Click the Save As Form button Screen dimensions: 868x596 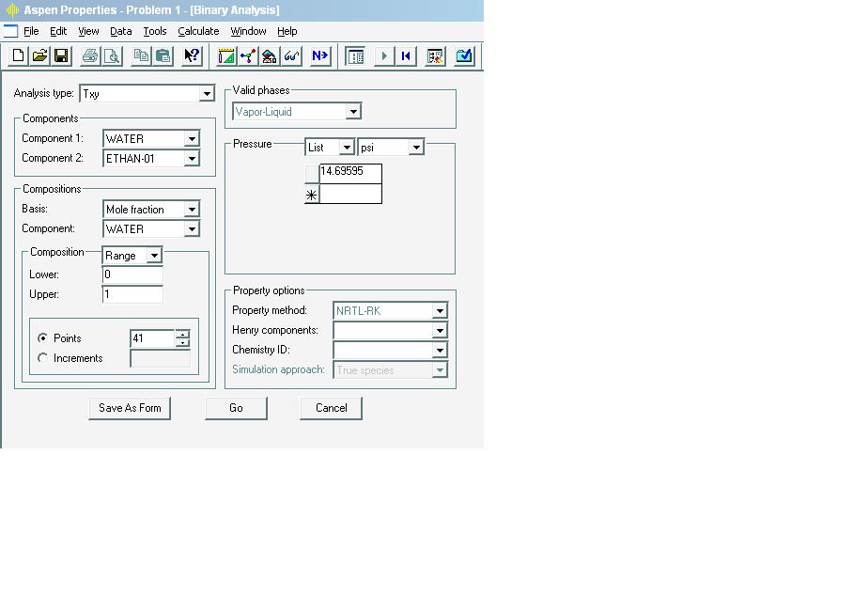(x=130, y=408)
